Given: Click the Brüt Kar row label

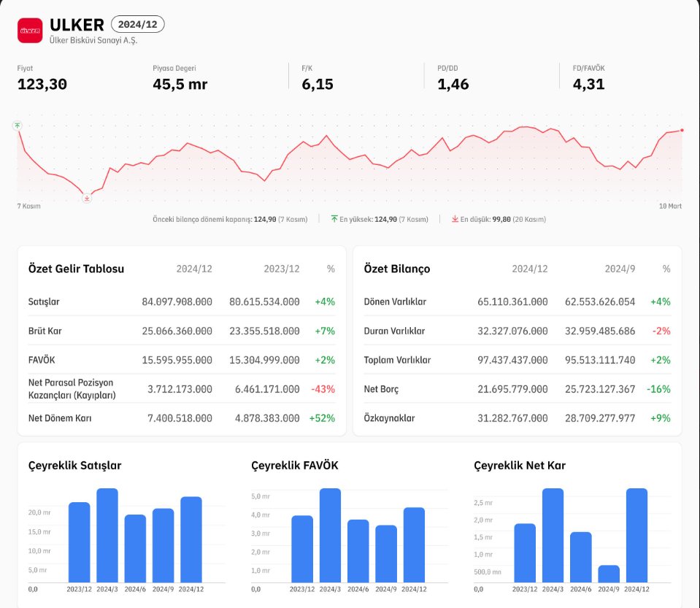Looking at the screenshot, I should pos(45,331).
